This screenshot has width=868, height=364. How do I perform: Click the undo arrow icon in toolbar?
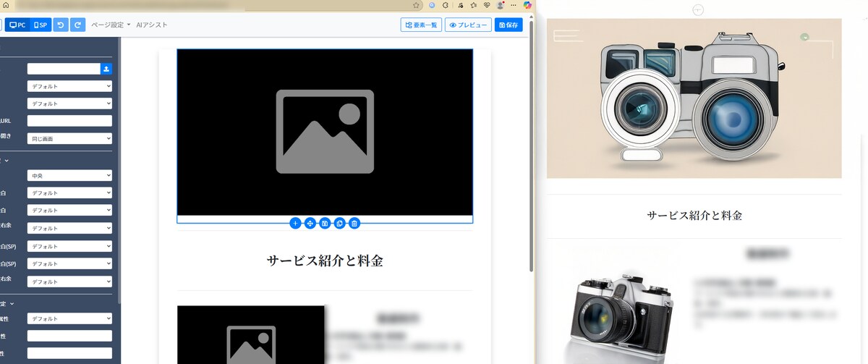click(x=61, y=25)
